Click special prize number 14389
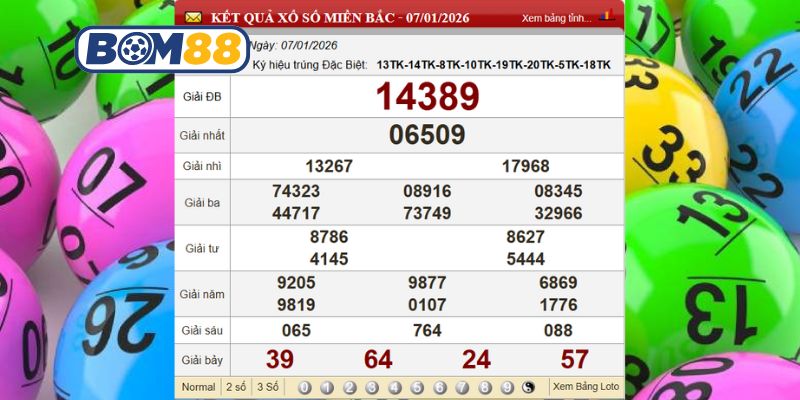Screen dimensions: 800x400 (428, 96)
